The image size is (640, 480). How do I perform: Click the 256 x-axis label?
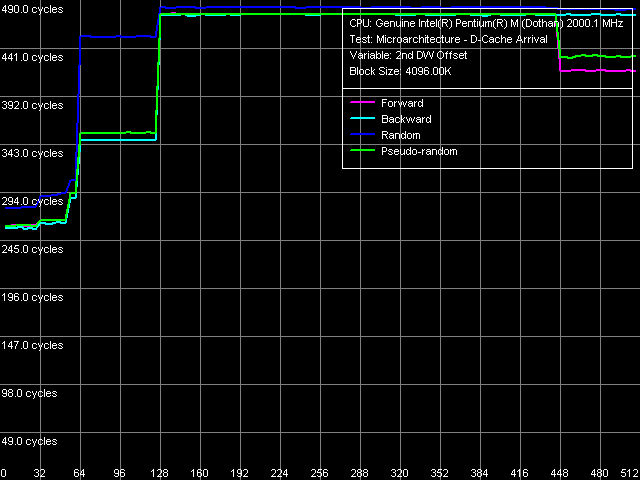click(x=320, y=473)
